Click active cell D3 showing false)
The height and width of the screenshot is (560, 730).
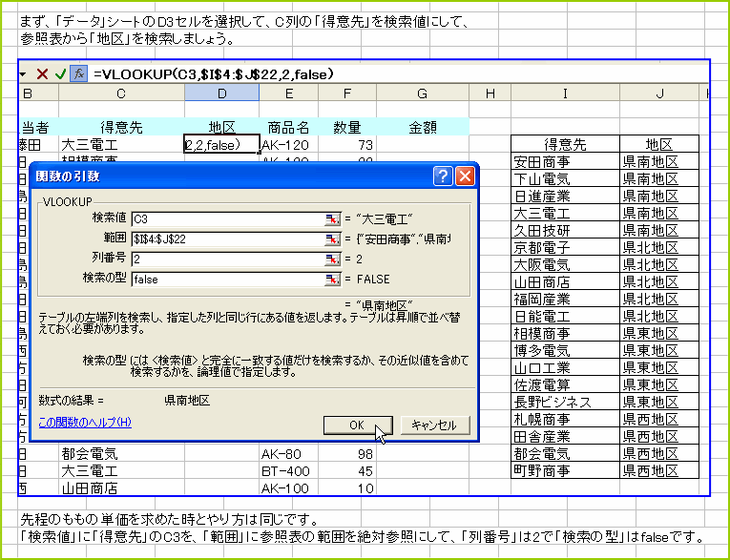221,145
